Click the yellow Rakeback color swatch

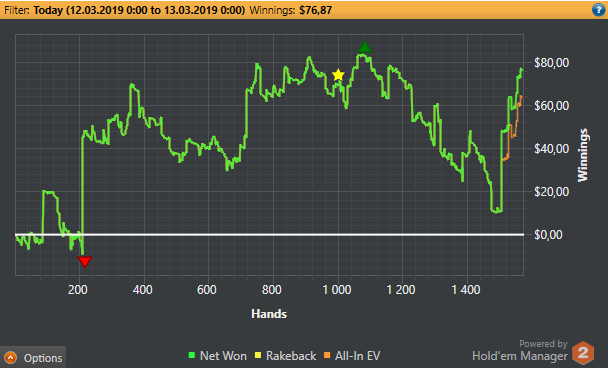point(258,355)
